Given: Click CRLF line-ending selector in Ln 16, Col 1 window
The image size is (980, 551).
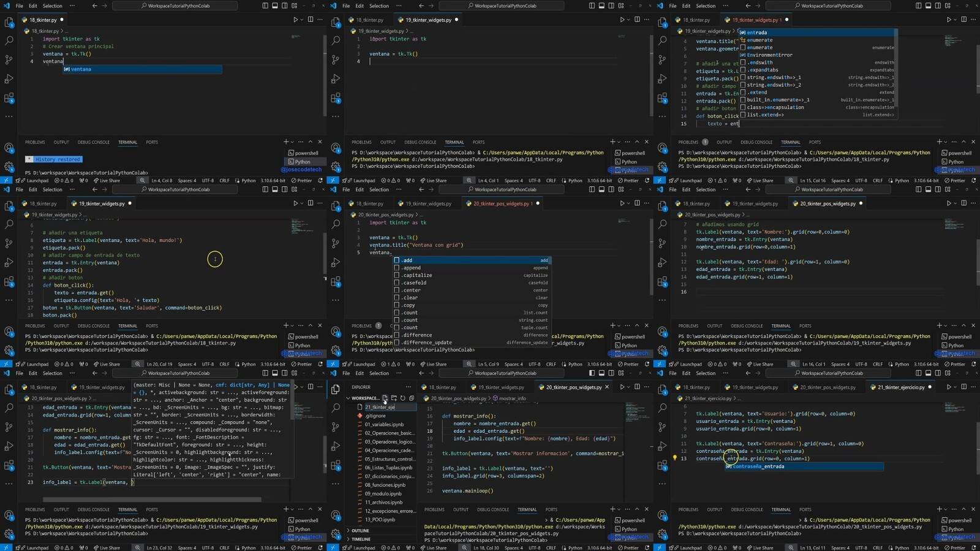Looking at the screenshot, I should [878, 364].
